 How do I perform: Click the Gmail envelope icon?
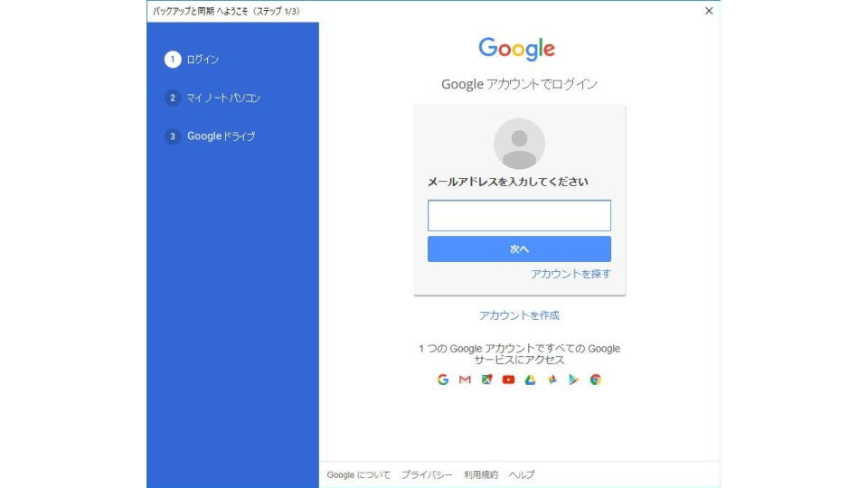click(465, 380)
